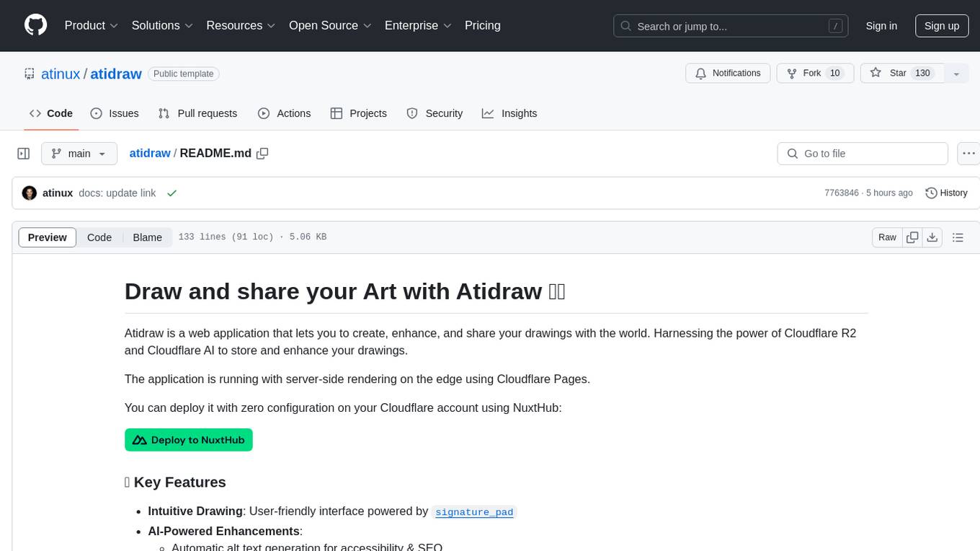Open the Projects tab
Viewport: 980px width, 551px height.
(359, 113)
